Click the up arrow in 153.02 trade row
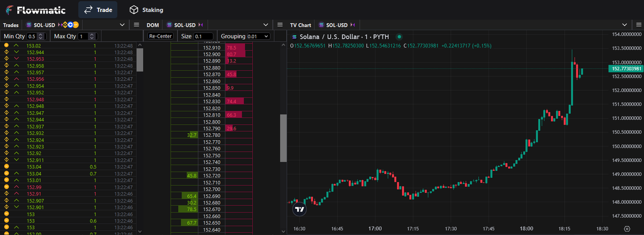644x235 pixels. [17, 46]
